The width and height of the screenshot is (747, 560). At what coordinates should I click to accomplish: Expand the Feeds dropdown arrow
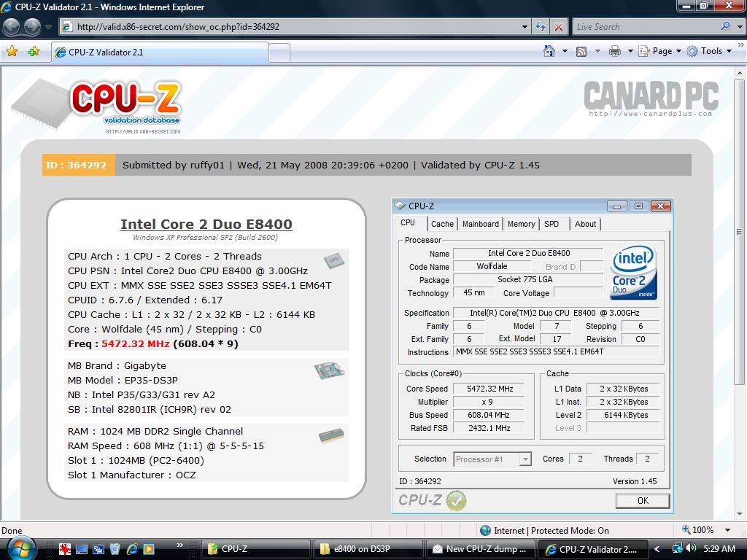tap(597, 51)
